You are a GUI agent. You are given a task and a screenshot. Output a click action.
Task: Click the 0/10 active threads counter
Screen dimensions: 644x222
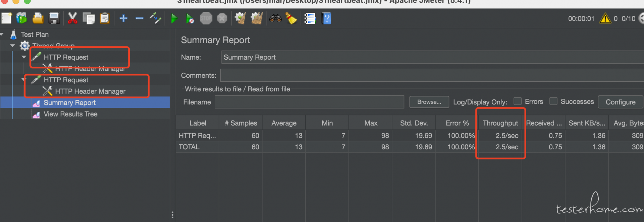(629, 19)
